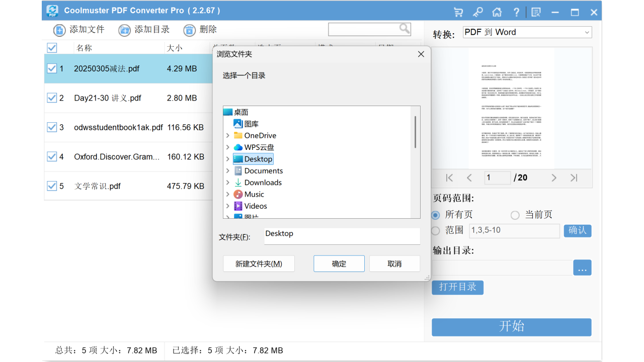Viewport: 644px width, 362px height.
Task: Expand the Downloads tree node
Action: click(x=228, y=183)
